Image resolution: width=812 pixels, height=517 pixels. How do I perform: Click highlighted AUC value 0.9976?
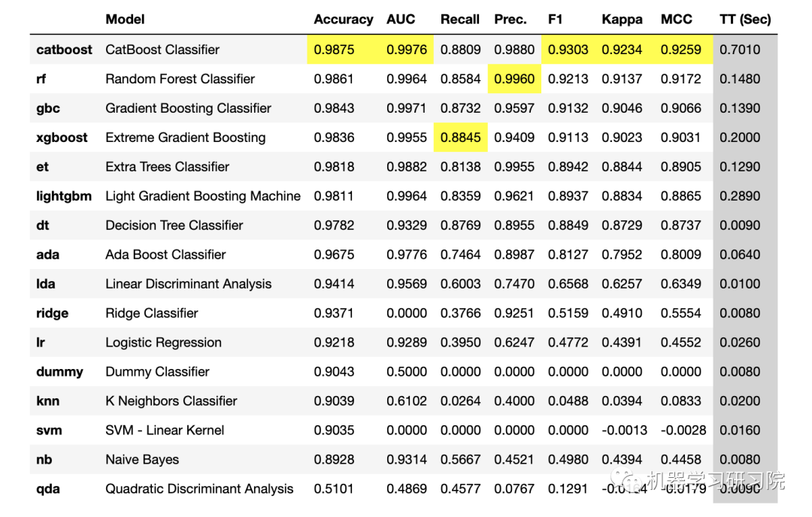coord(407,50)
